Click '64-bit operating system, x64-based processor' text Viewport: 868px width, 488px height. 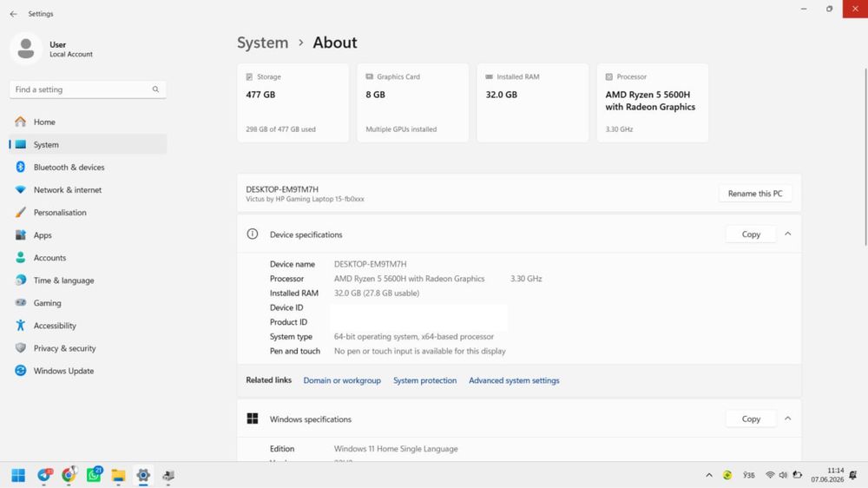click(x=413, y=337)
